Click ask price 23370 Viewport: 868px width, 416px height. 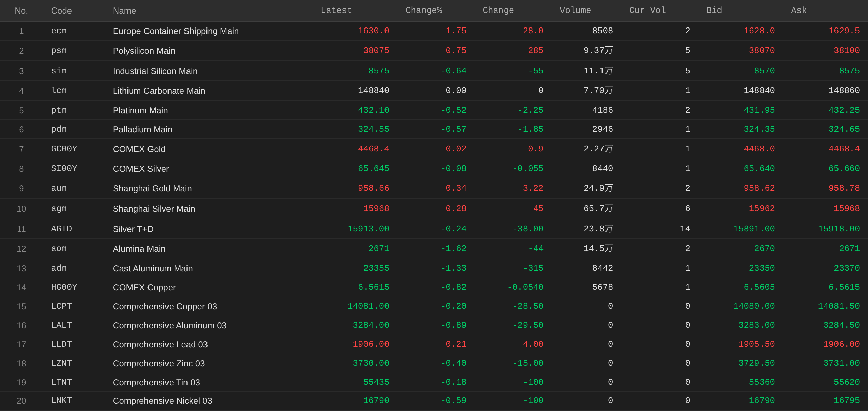(847, 268)
